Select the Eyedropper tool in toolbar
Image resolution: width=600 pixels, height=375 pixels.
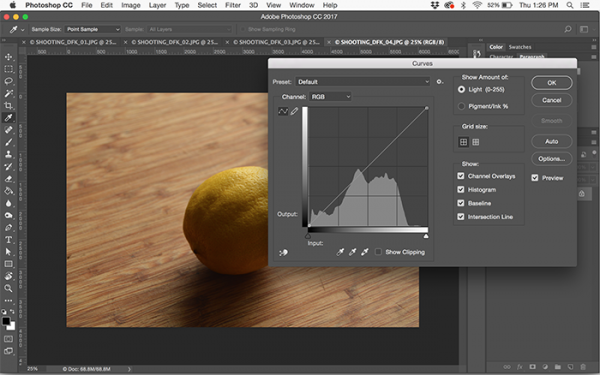[x=8, y=117]
